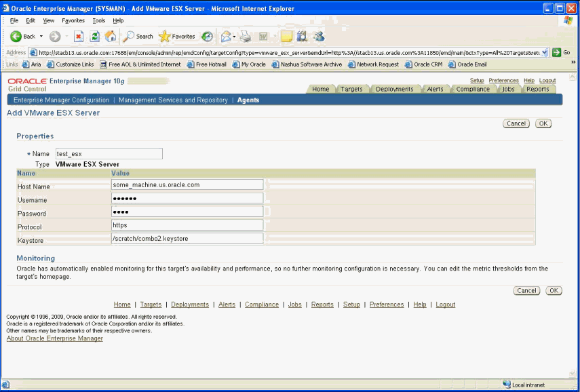Image resolution: width=580 pixels, height=392 pixels.
Task: Refresh the page with the Refresh icon
Action: [96, 36]
